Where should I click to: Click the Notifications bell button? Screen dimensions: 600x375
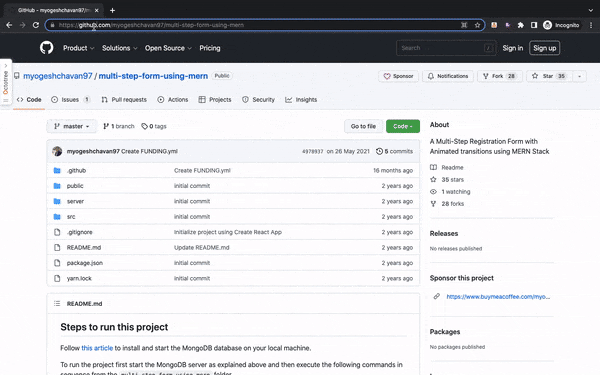coord(448,76)
